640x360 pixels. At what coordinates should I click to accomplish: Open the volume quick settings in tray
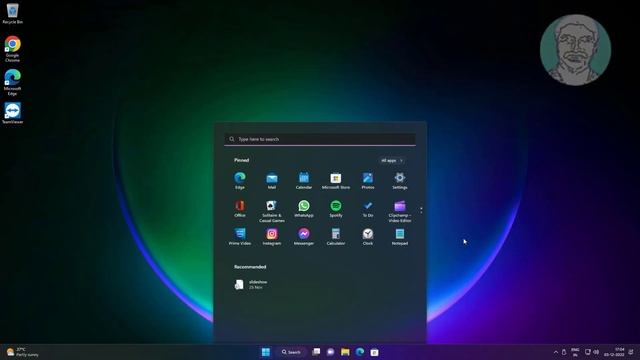pyautogui.click(x=596, y=352)
